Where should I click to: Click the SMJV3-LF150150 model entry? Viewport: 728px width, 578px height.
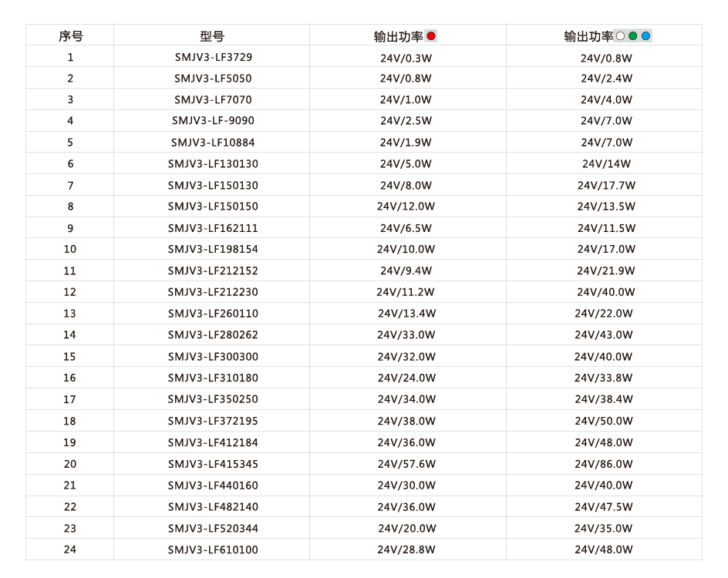pos(213,207)
